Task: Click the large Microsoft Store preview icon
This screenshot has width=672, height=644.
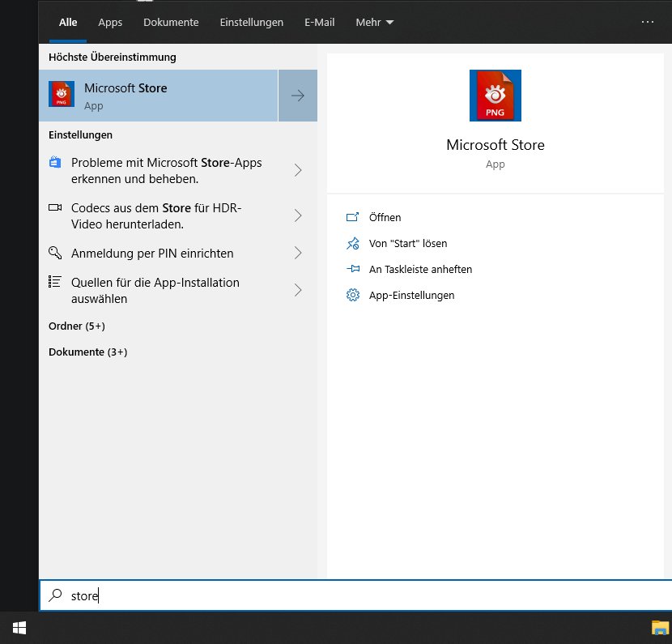Action: 495,96
